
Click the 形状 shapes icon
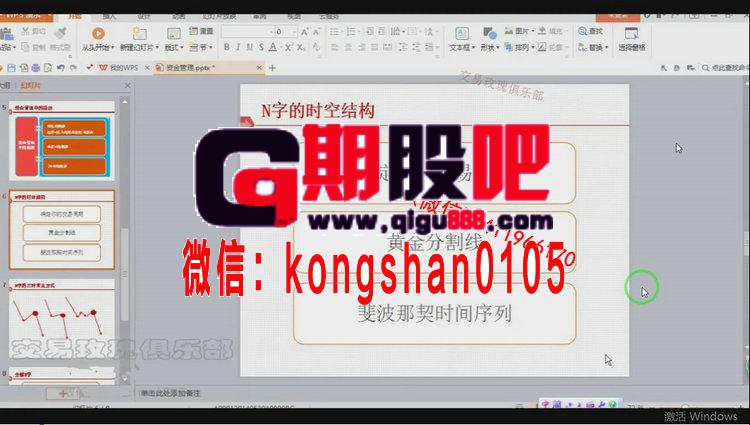click(x=489, y=33)
